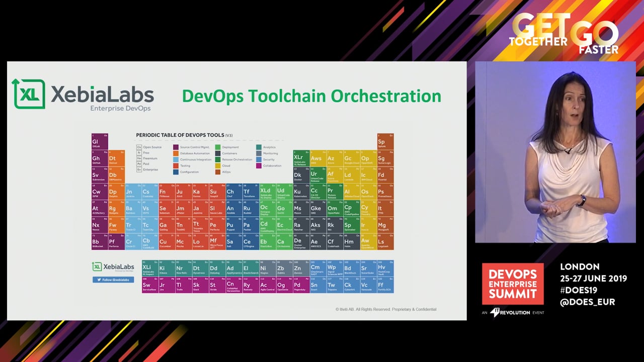Select the Ch Chef cell
Image resolution: width=644 pixels, height=362 pixels.
pyautogui.click(x=234, y=192)
